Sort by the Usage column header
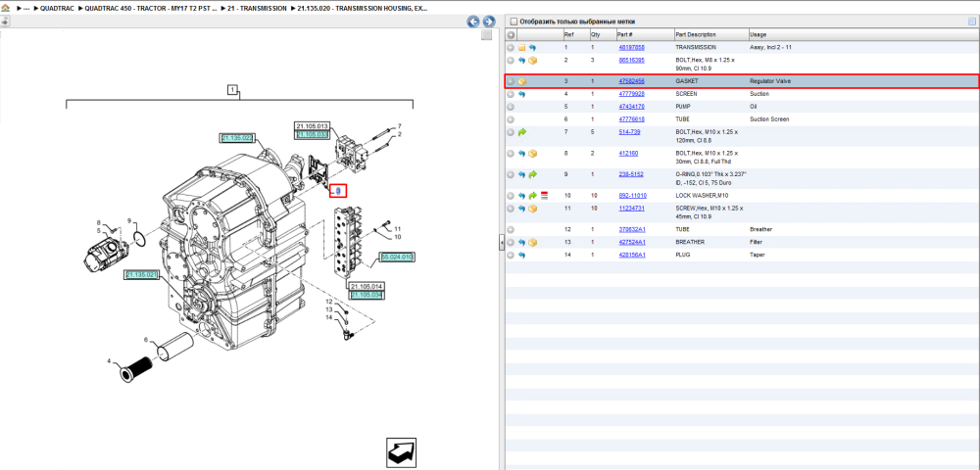 tap(862, 35)
